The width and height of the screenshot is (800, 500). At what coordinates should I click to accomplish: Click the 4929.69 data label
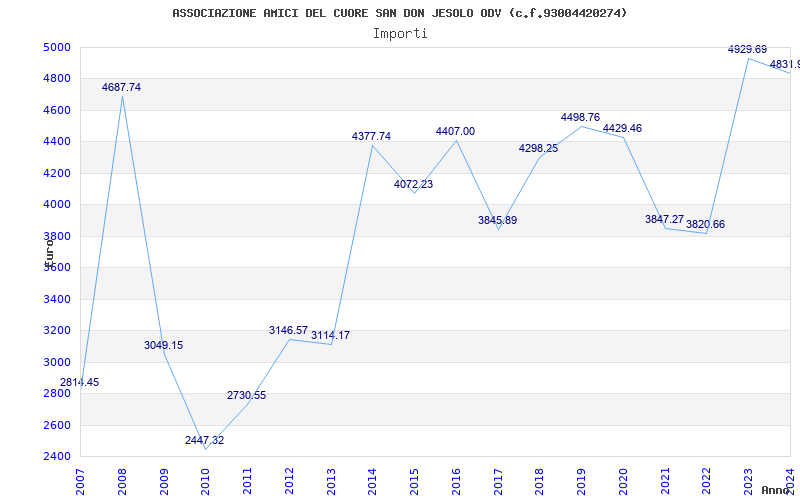747,49
